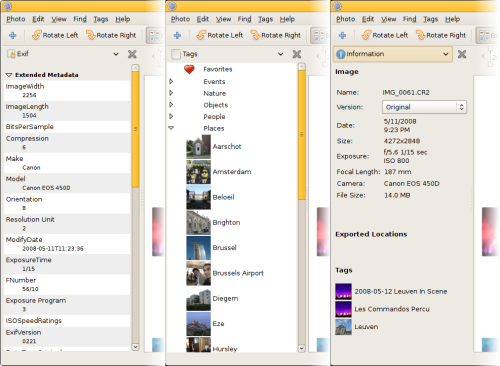Click the IMG_0061.CR2 file name

coord(406,93)
